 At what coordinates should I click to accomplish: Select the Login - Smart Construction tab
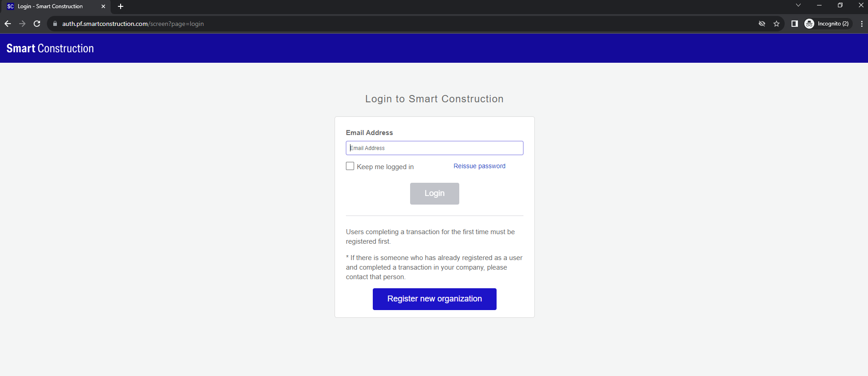click(56, 7)
